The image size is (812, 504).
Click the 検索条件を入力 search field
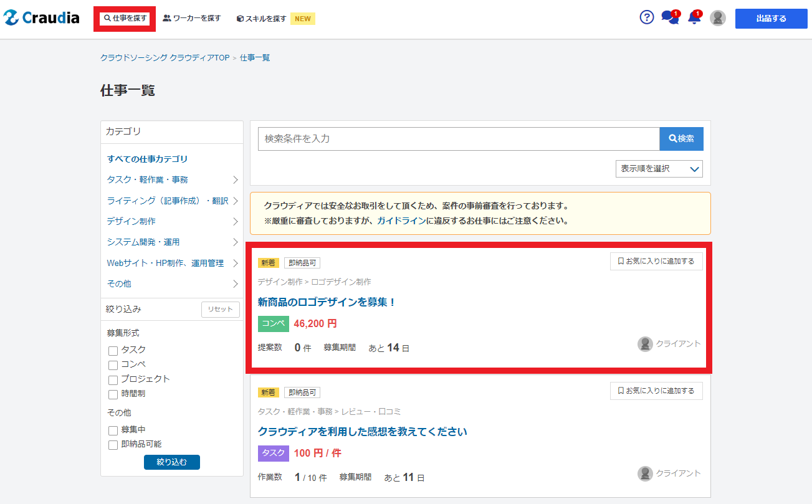coord(459,139)
